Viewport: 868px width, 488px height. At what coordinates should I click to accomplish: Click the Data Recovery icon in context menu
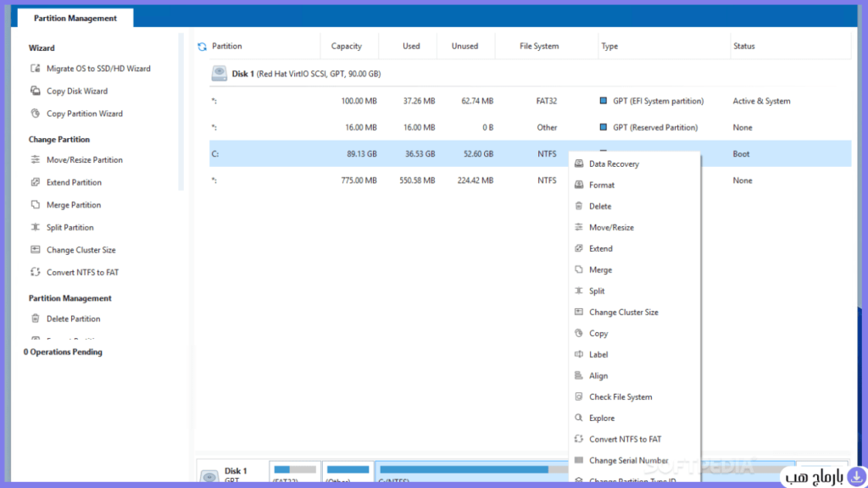579,164
